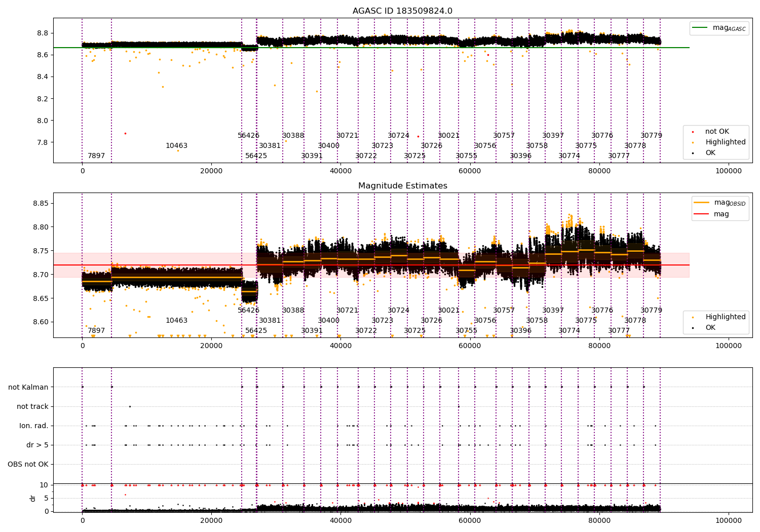Click the 'Highlighted' legend entry in top plot
This screenshot has height=532, width=760.
pos(725,142)
